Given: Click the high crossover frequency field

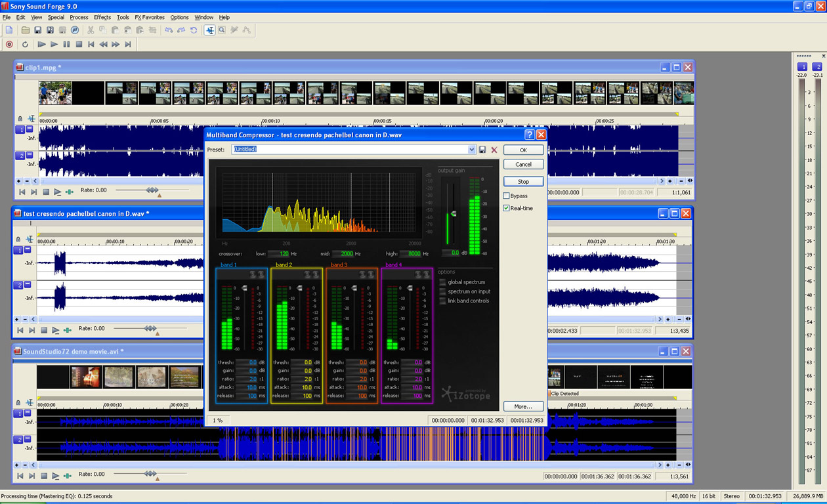Looking at the screenshot, I should click(x=411, y=253).
